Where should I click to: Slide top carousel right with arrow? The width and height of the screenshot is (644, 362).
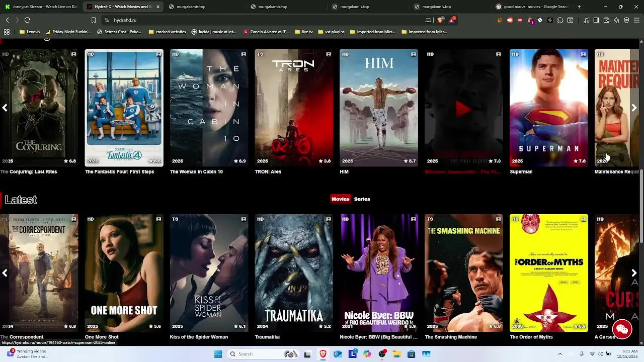[634, 108]
